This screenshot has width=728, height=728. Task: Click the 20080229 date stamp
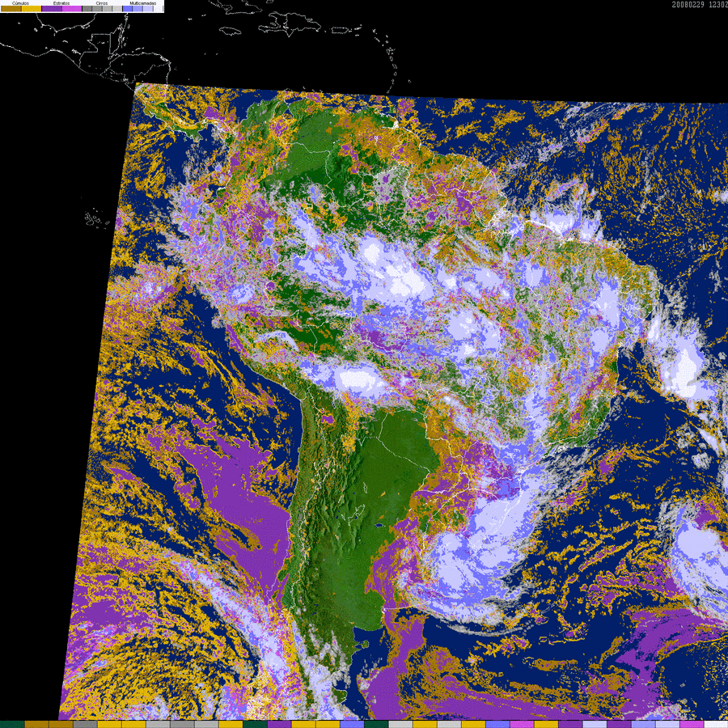[x=688, y=5]
